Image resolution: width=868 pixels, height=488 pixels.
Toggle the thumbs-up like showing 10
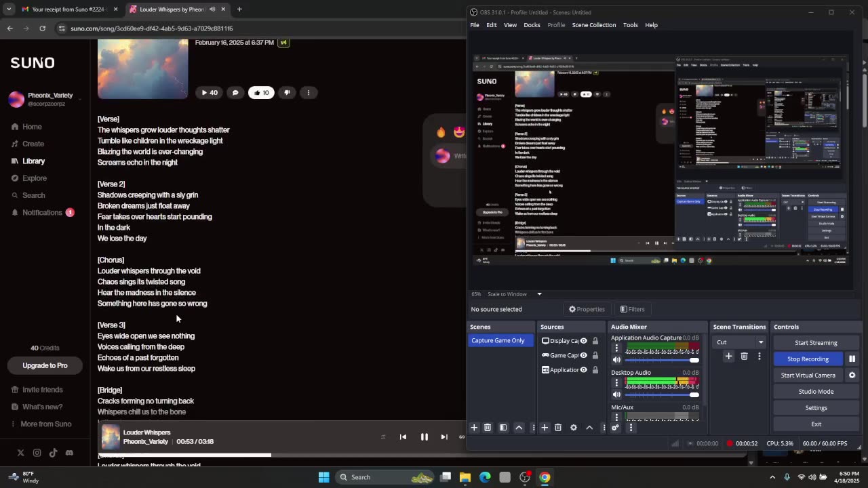click(261, 93)
